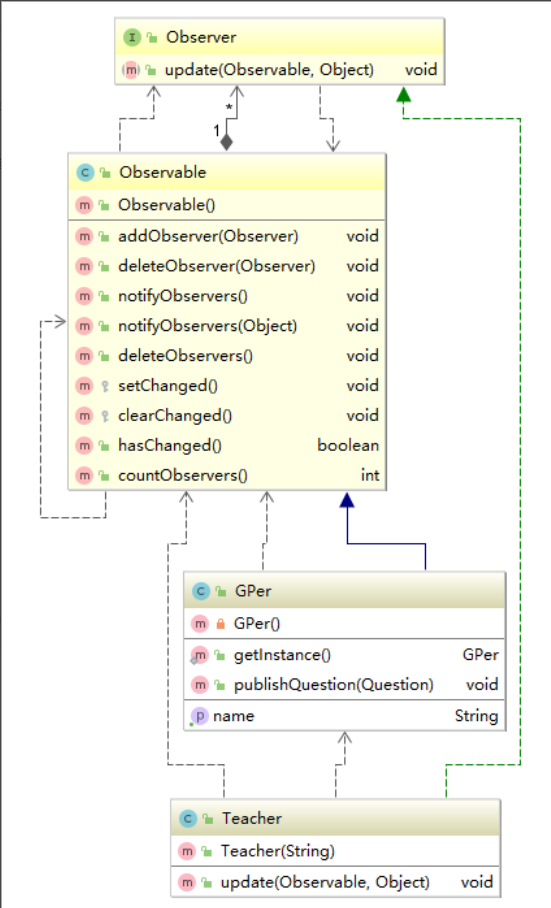Click the int return type of countObservers()
Viewport: 551px width, 908px height.
[x=370, y=475]
